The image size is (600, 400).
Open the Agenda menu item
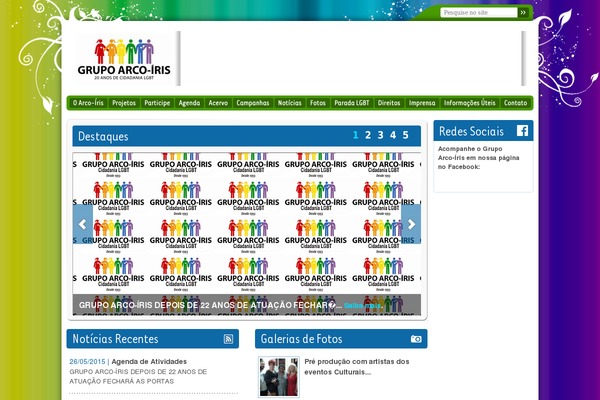pyautogui.click(x=189, y=103)
